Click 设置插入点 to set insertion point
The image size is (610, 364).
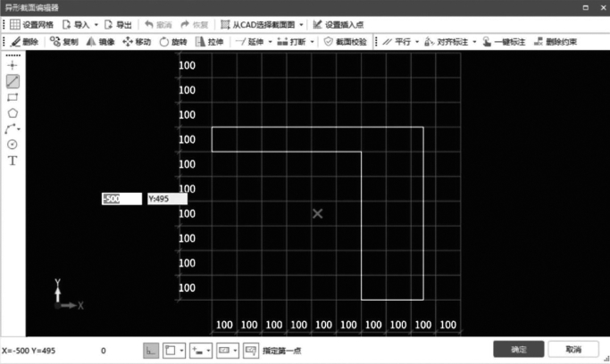coord(338,25)
